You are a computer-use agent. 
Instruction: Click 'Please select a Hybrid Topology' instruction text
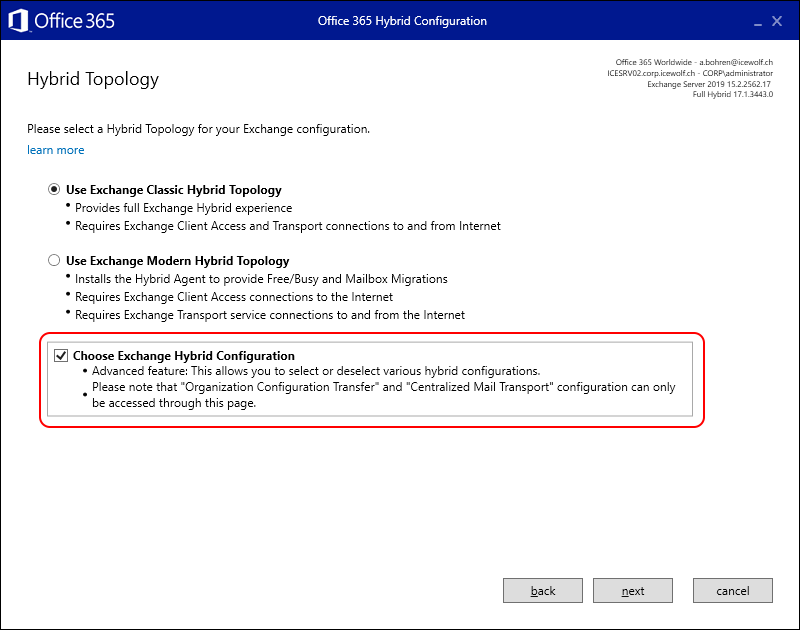coord(198,129)
